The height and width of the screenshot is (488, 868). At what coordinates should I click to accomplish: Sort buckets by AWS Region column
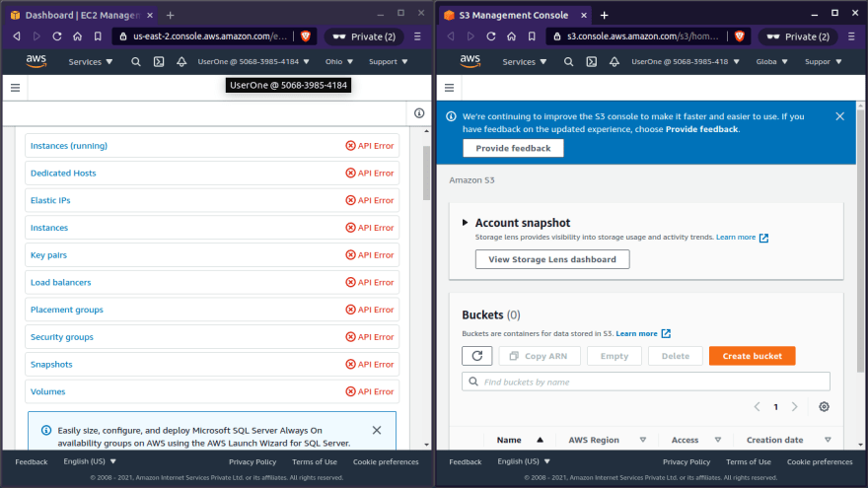coord(607,440)
